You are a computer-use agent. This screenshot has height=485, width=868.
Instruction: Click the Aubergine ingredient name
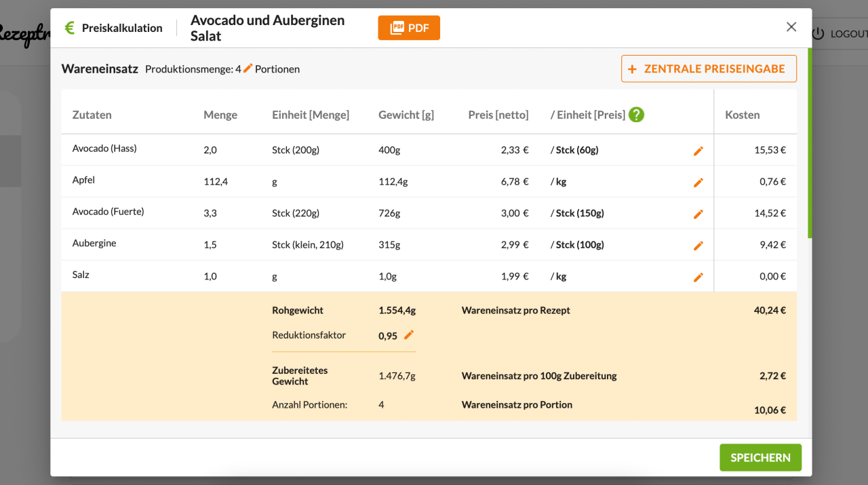pyautogui.click(x=94, y=244)
